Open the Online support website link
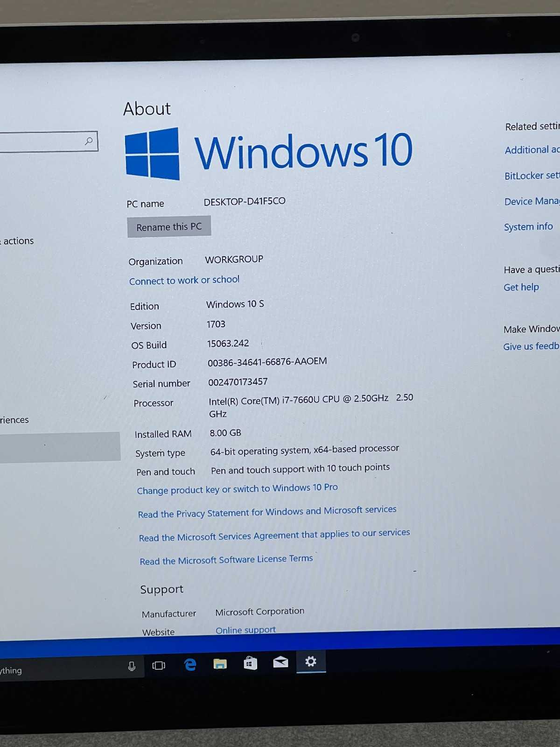Screen dimensions: 560x747 pyautogui.click(x=245, y=630)
